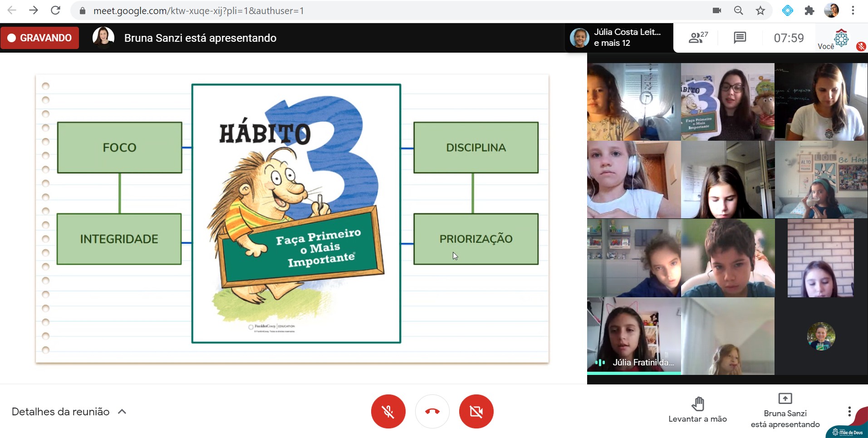Expand Detalhes da reunião chevron
This screenshot has width=868, height=438.
click(122, 412)
